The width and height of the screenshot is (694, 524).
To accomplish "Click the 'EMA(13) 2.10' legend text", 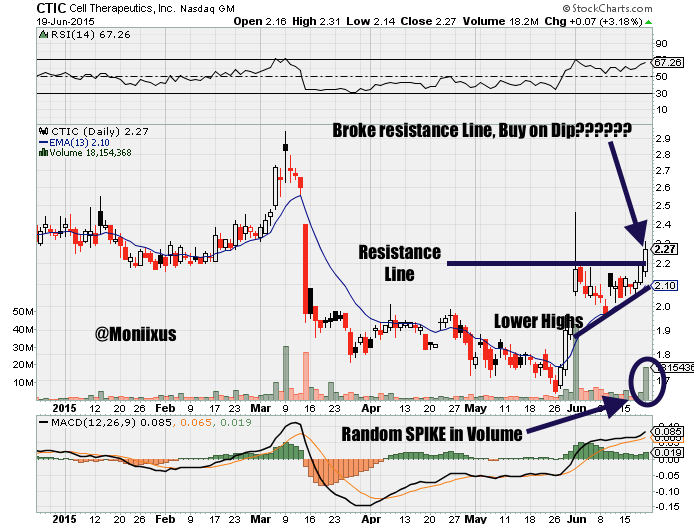I will coord(79,143).
